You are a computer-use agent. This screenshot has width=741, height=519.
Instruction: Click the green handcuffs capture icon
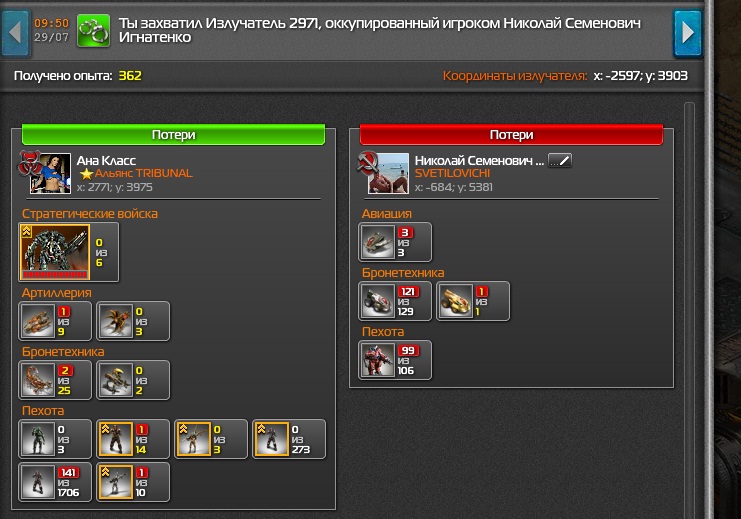[x=94, y=31]
